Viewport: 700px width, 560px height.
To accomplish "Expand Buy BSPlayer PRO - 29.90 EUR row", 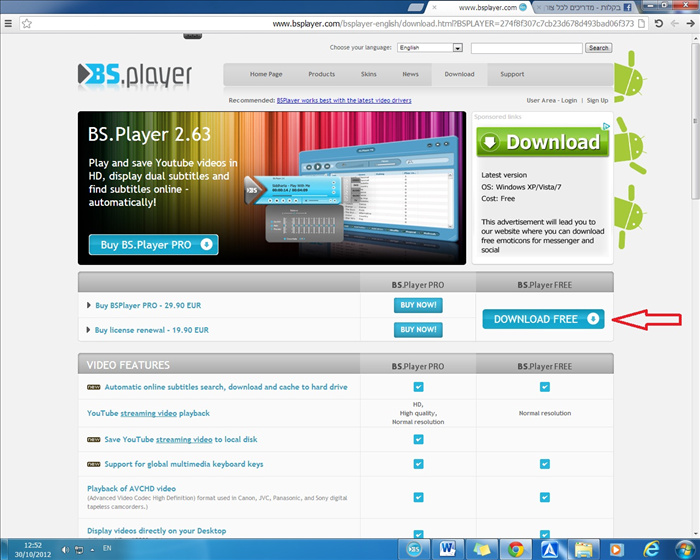I will coord(88,305).
